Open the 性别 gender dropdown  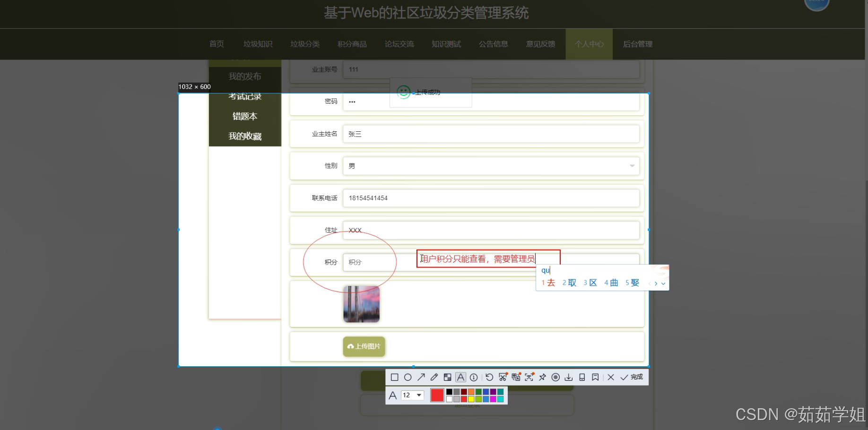(632, 166)
